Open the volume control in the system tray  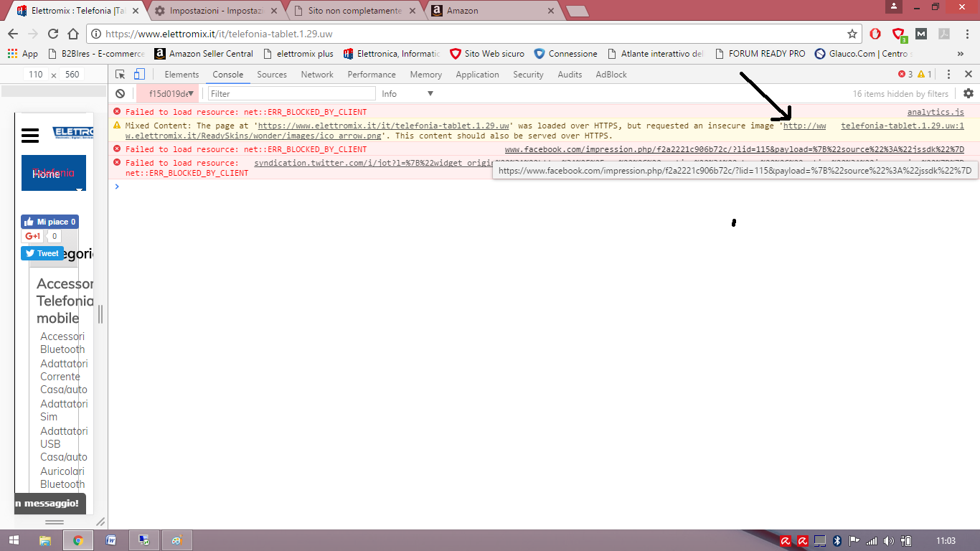tap(889, 541)
